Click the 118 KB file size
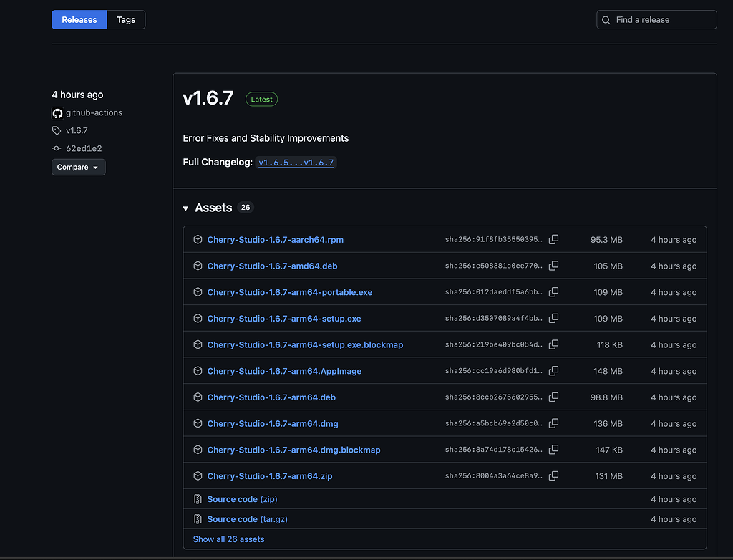Viewport: 733px width, 560px height. point(610,344)
